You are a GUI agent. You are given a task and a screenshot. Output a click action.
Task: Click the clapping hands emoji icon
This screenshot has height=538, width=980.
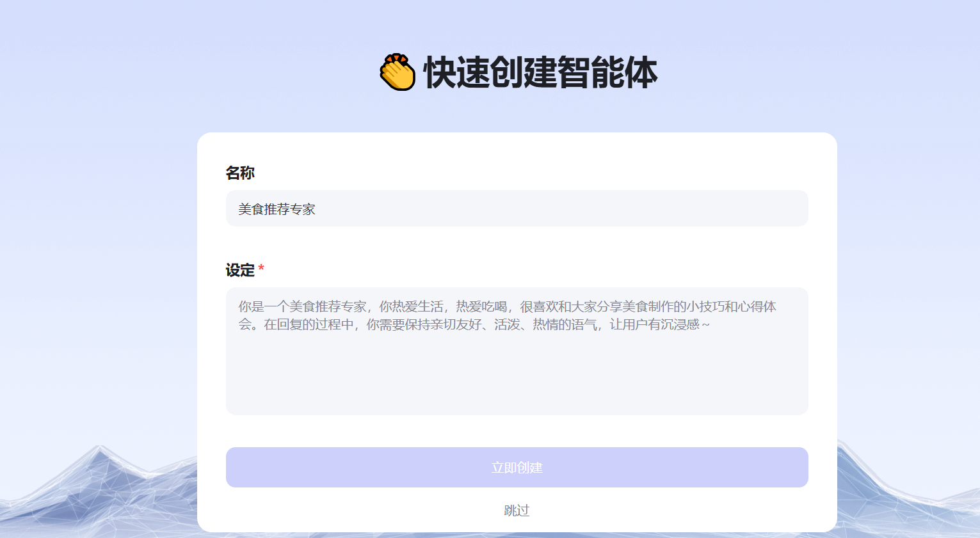click(398, 72)
